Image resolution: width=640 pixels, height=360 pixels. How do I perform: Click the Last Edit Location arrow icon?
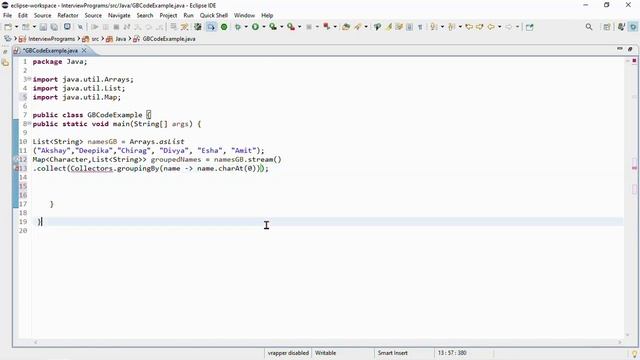coord(469,27)
